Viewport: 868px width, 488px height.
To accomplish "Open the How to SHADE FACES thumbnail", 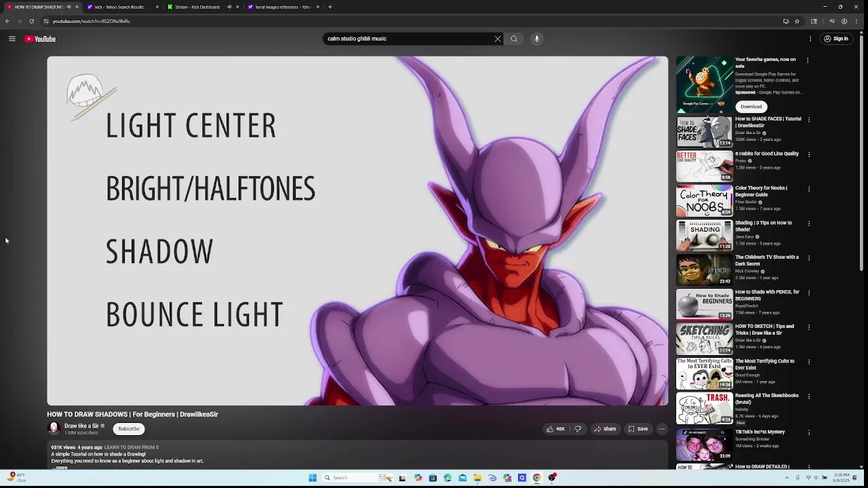I will [705, 131].
